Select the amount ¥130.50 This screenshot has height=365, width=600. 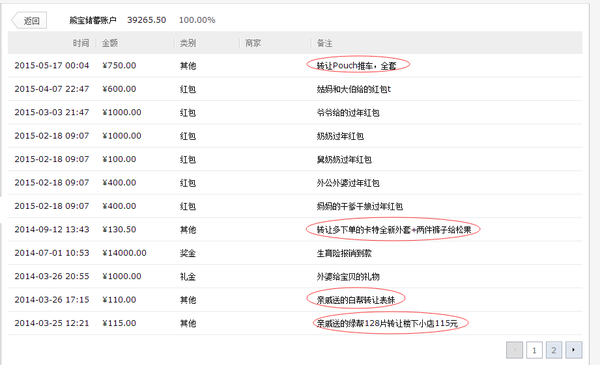[119, 229]
